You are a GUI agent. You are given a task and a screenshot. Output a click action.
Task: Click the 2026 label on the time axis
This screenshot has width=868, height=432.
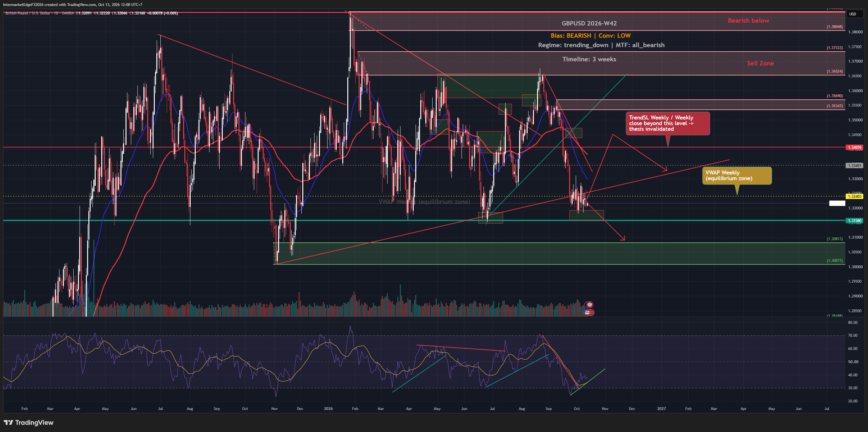[x=328, y=409]
